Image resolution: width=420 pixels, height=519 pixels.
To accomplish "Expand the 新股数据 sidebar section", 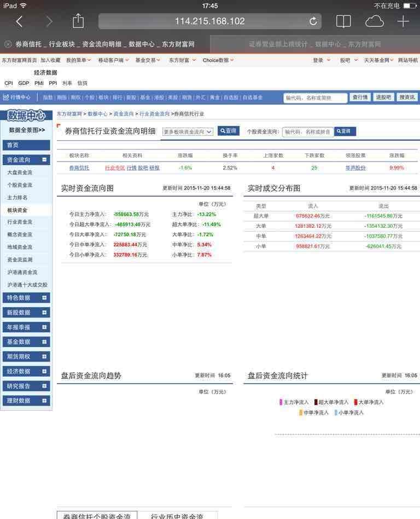I will [44, 313].
